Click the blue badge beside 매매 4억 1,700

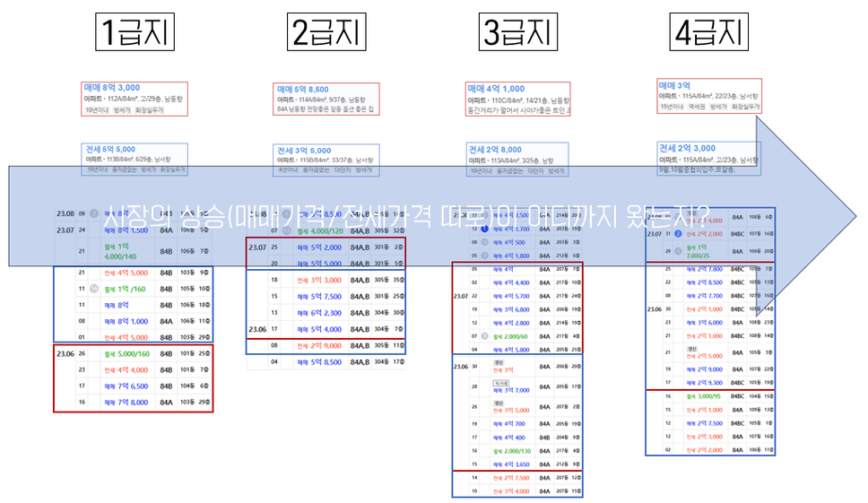484,229
